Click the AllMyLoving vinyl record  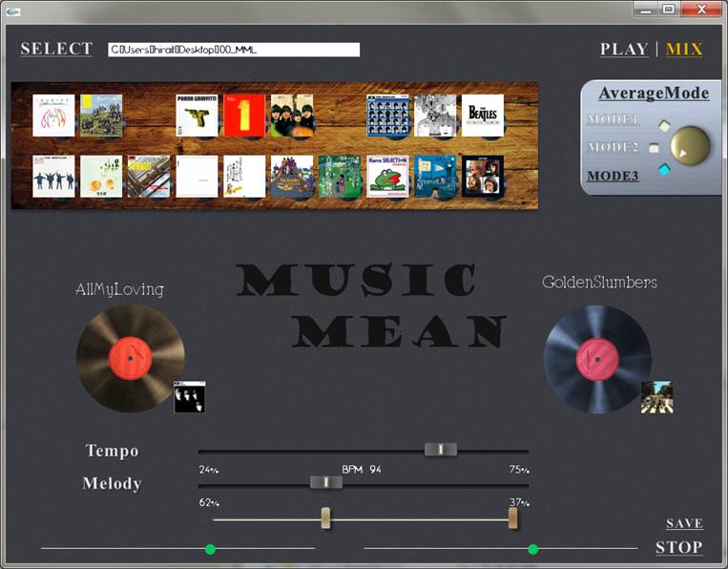131,358
